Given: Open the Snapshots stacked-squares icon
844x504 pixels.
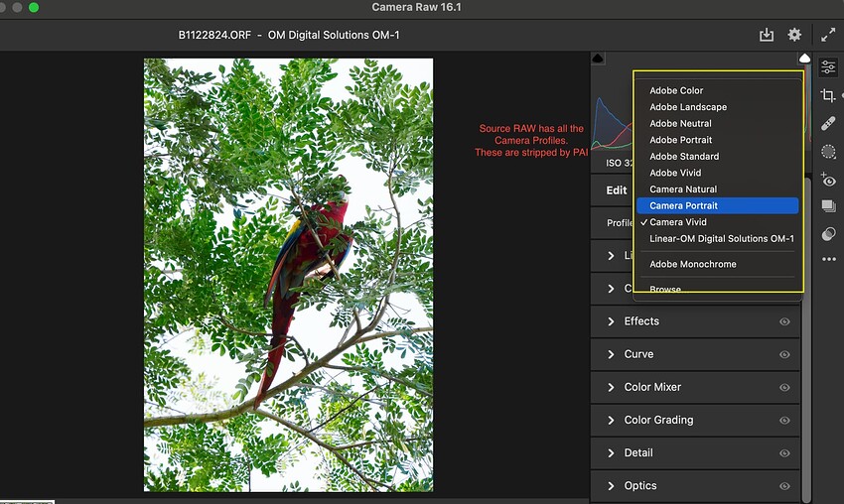Looking at the screenshot, I should click(828, 206).
